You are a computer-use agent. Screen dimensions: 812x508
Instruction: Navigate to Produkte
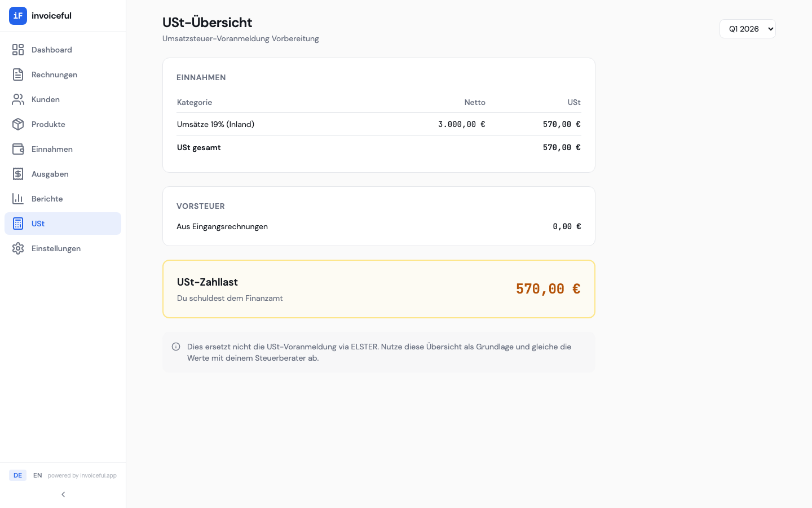63,124
